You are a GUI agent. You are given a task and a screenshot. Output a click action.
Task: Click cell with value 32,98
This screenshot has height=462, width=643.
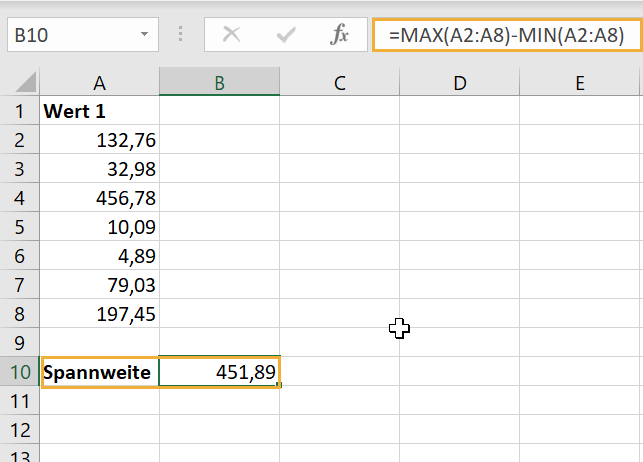pos(100,168)
